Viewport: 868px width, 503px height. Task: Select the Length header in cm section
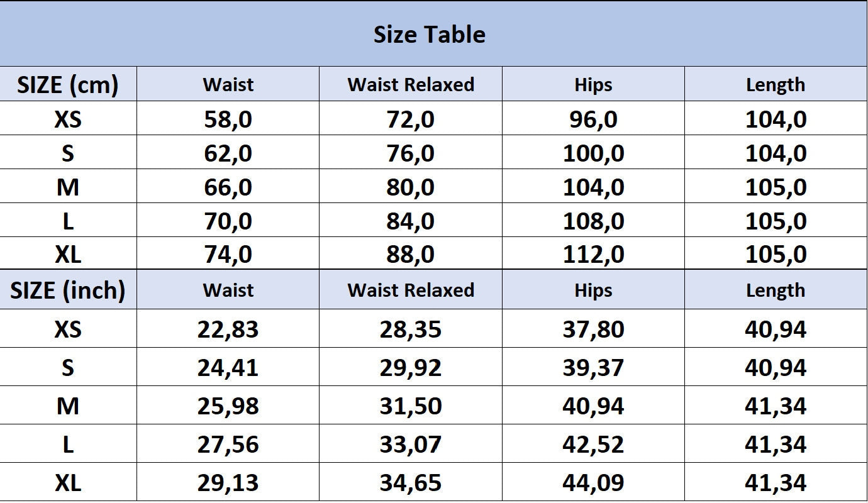776,84
